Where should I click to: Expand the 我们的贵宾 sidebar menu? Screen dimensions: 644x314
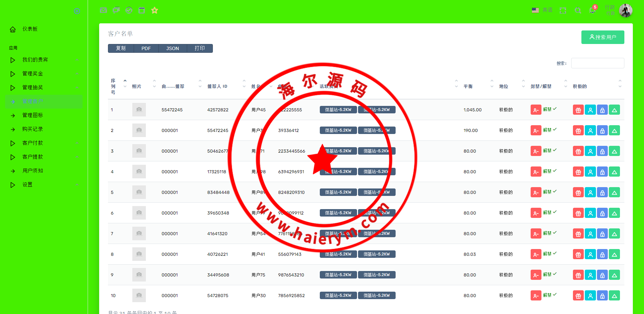click(35, 60)
